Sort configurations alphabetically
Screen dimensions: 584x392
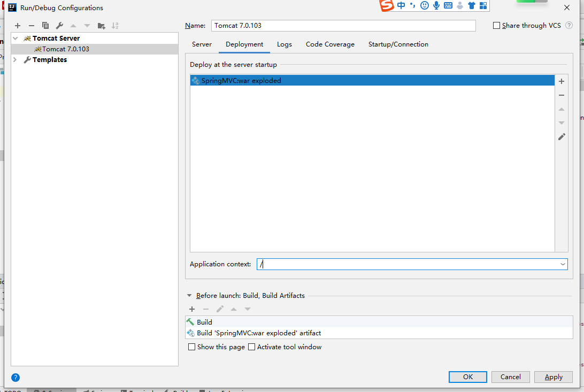tap(115, 26)
